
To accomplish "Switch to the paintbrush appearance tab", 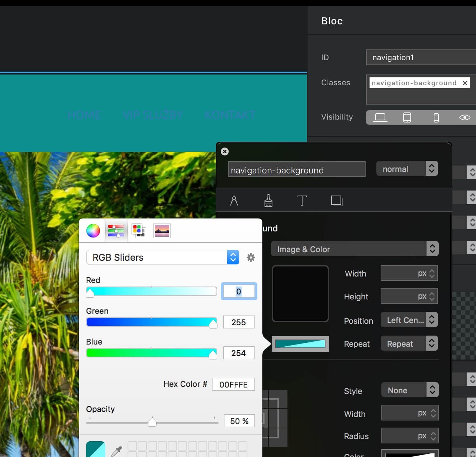I will (268, 201).
